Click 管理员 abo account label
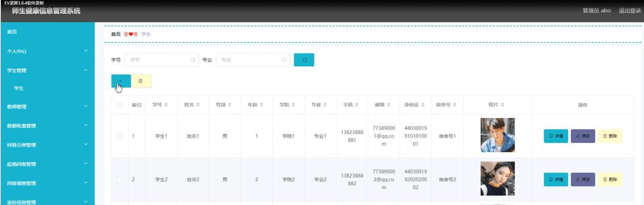 click(596, 11)
